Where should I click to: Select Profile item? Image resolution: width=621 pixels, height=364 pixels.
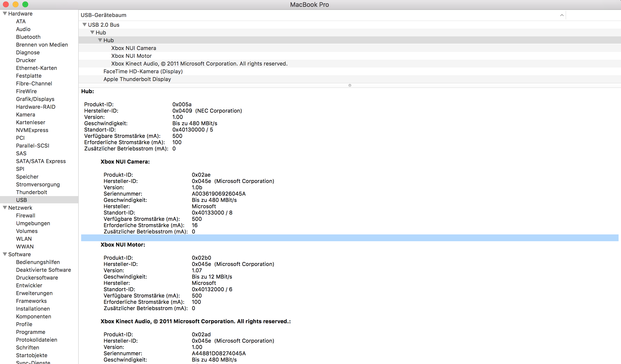(x=24, y=324)
